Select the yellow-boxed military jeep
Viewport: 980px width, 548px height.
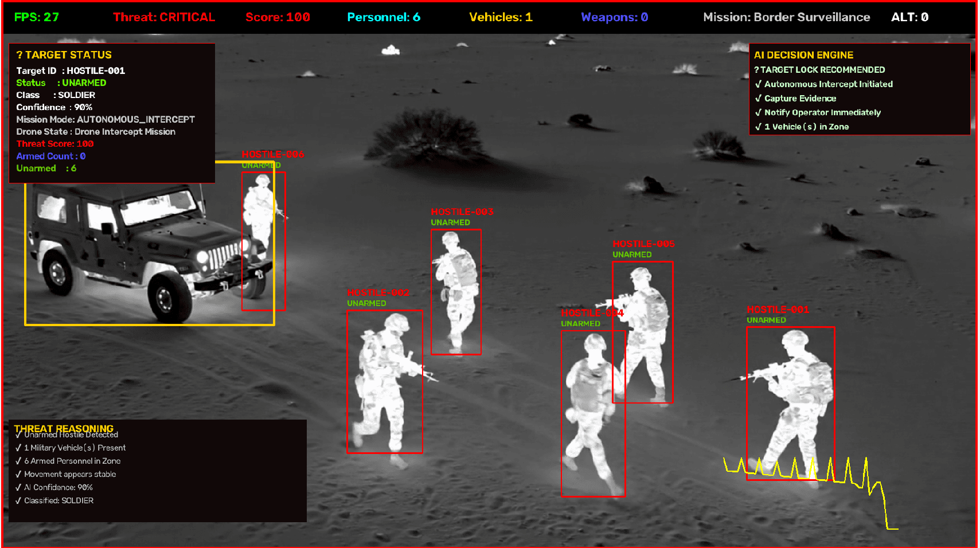point(150,244)
